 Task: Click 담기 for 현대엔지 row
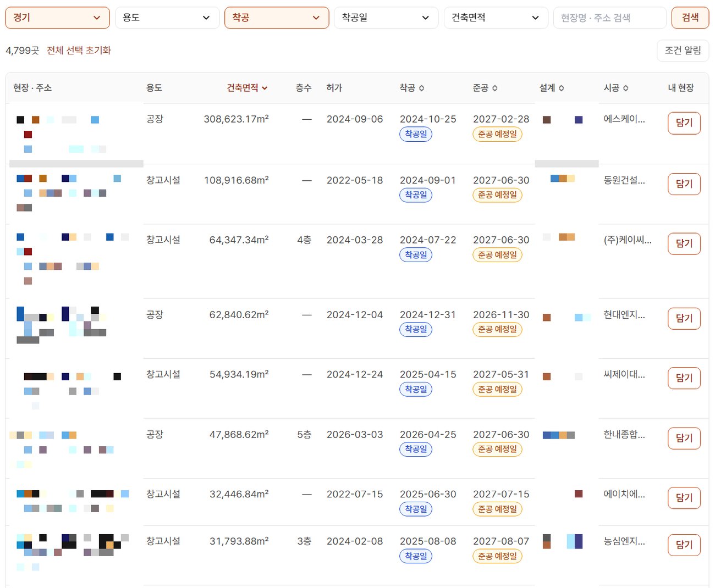684,318
